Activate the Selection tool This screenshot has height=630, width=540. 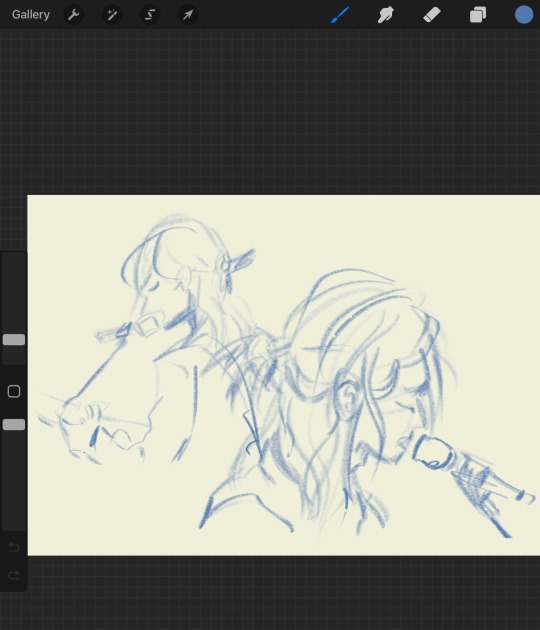150,15
